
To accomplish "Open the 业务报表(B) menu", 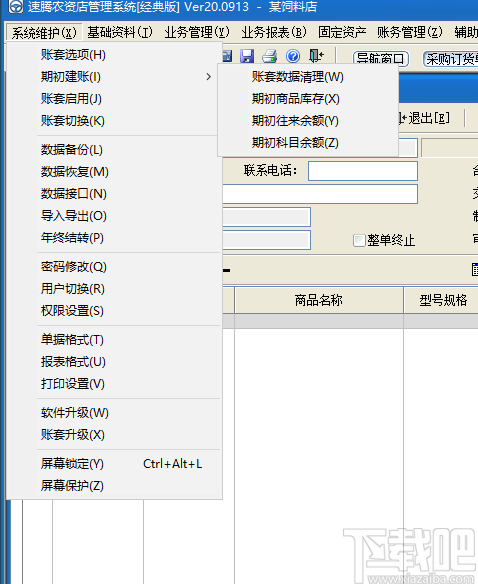I will pyautogui.click(x=274, y=32).
